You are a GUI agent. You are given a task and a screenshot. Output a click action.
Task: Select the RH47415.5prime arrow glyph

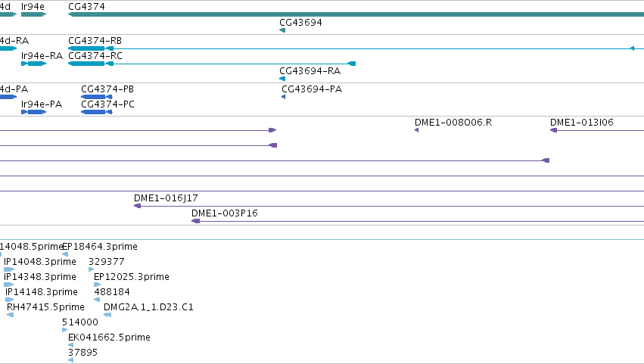11,315
